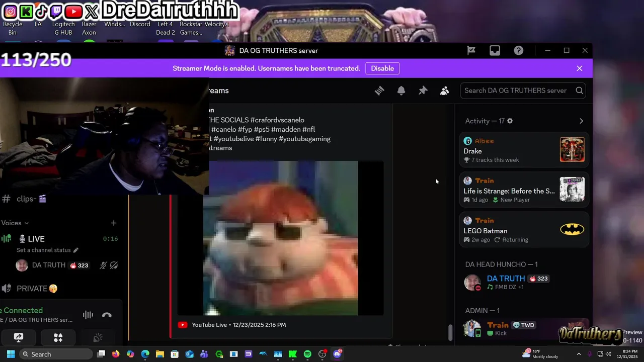The height and width of the screenshot is (362, 644).
Task: Open Windows Start menu
Action: (x=11, y=354)
